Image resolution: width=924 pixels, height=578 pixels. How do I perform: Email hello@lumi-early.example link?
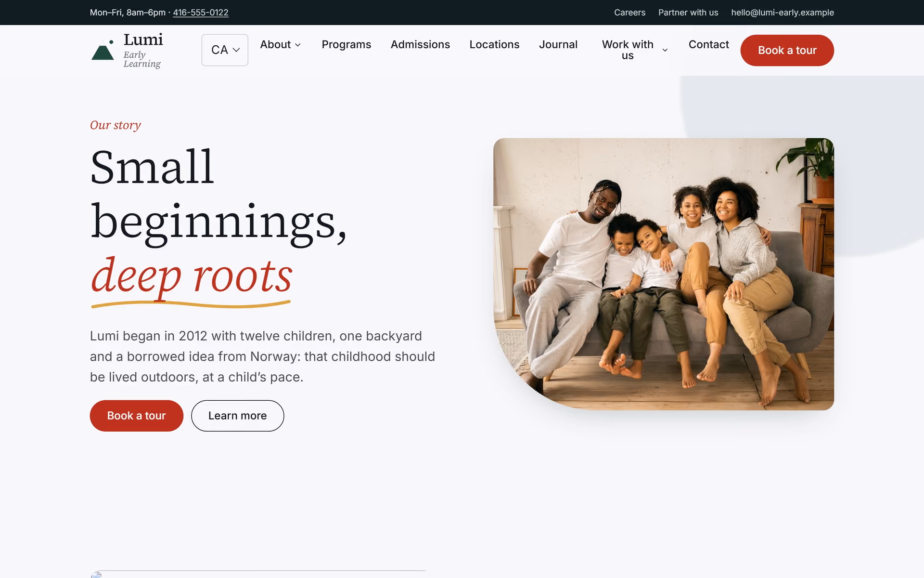783,13
